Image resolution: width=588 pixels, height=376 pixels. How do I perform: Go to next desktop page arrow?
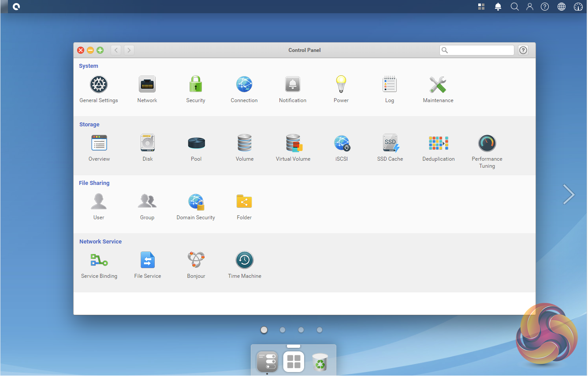pos(569,194)
